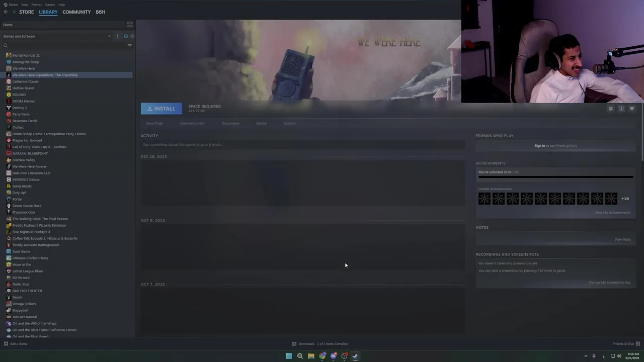The image size is (644, 362).
Task: Click the activity comment input field
Action: 303,145
